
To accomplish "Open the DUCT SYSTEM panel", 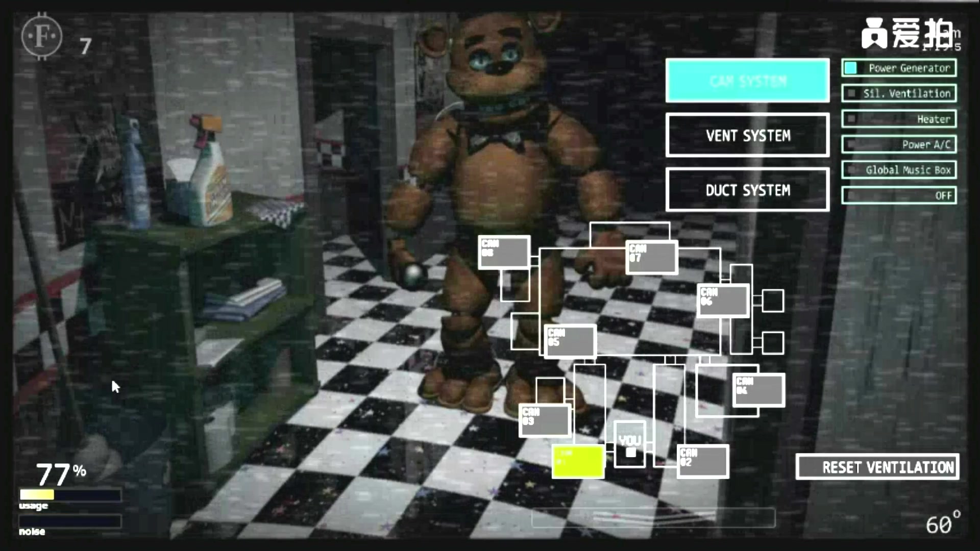I will tap(748, 190).
